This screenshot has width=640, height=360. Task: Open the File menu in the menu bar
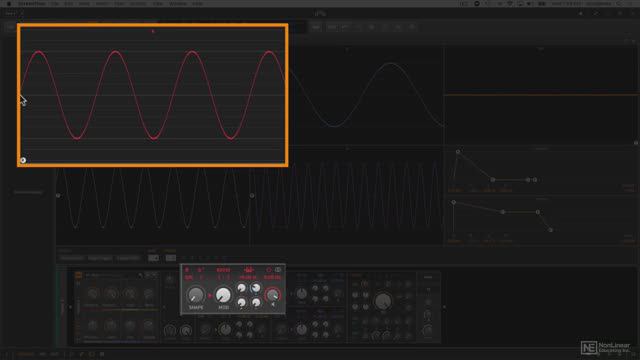pos(55,4)
